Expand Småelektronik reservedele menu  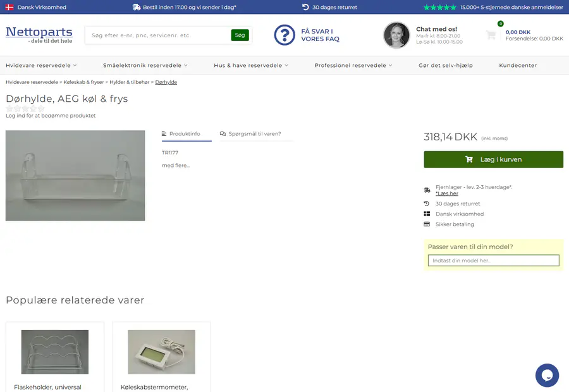[145, 65]
